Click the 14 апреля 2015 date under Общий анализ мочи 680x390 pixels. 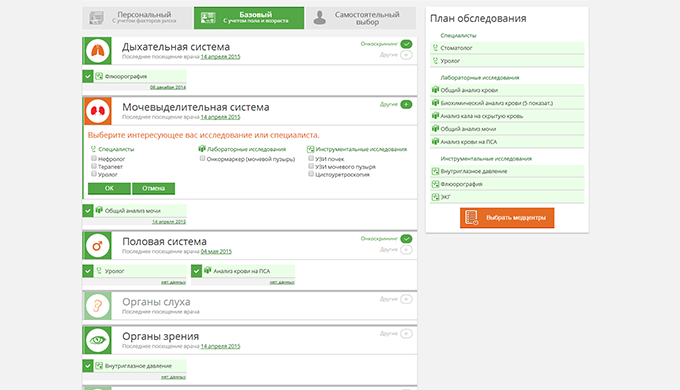point(169,222)
